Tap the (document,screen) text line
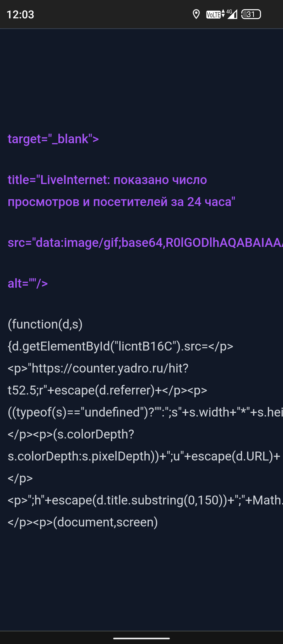The height and width of the screenshot is (644, 283). click(x=83, y=523)
